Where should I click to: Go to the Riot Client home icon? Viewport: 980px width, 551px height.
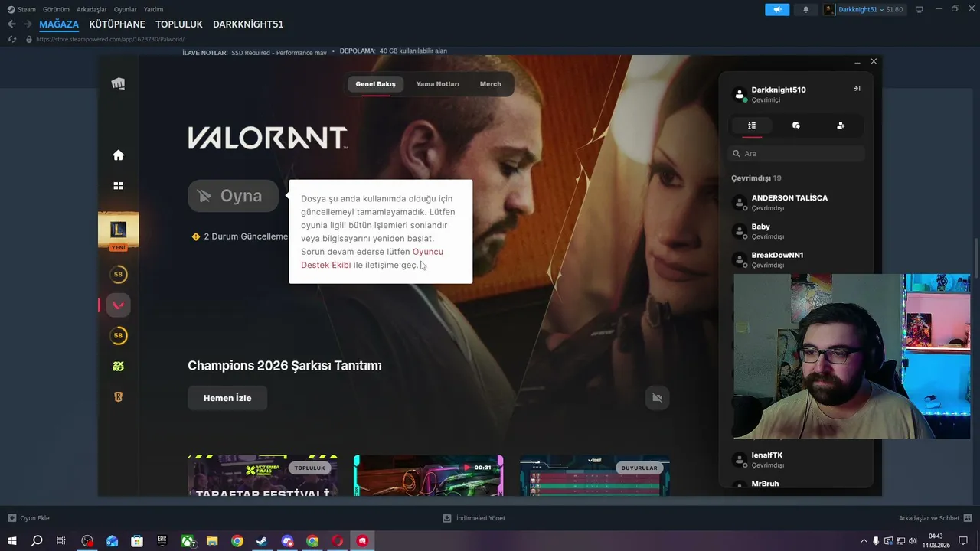pos(118,155)
